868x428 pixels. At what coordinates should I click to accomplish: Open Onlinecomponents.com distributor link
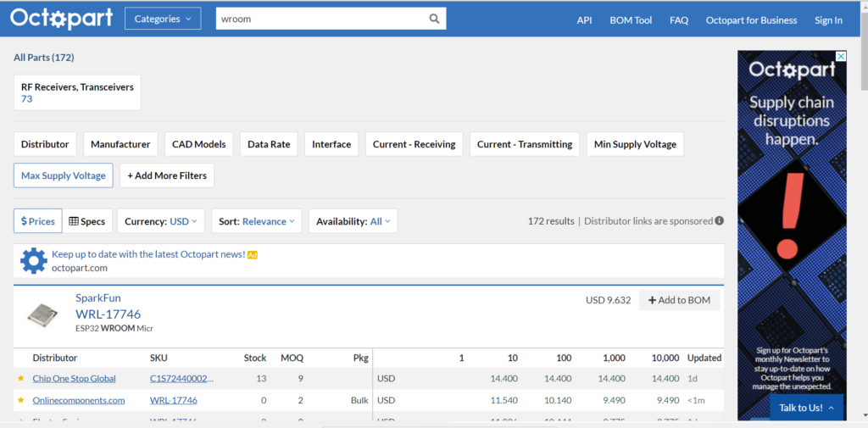coord(79,400)
